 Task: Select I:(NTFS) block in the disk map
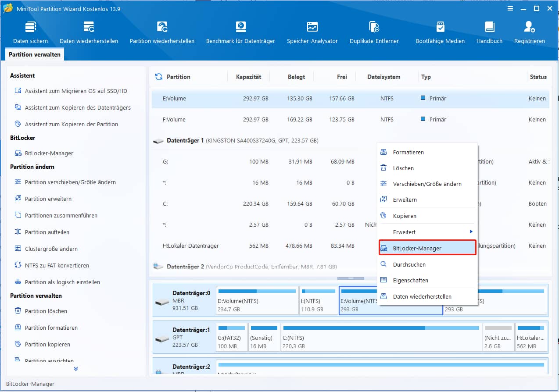click(x=319, y=300)
